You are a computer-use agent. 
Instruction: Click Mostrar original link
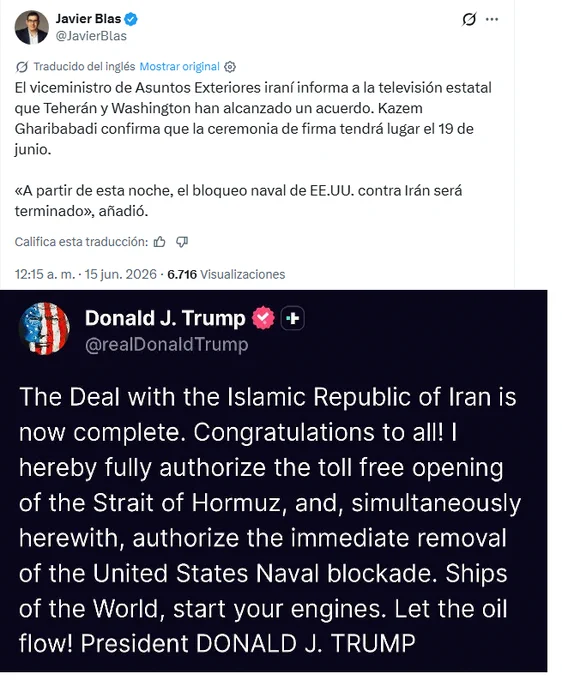click(x=180, y=66)
